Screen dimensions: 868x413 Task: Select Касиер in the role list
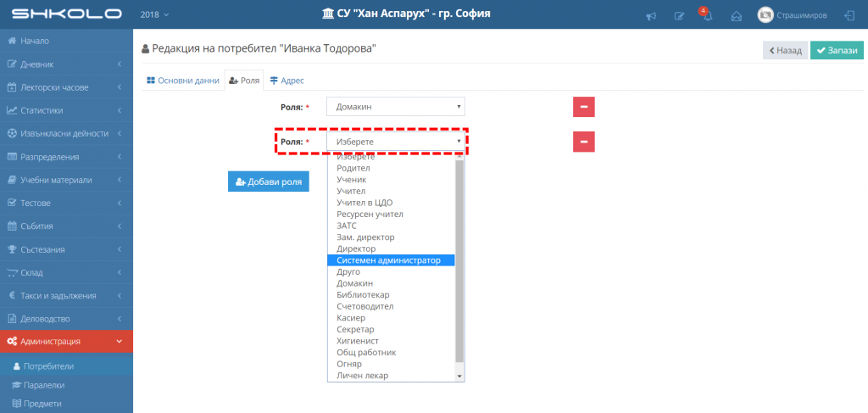(391, 318)
